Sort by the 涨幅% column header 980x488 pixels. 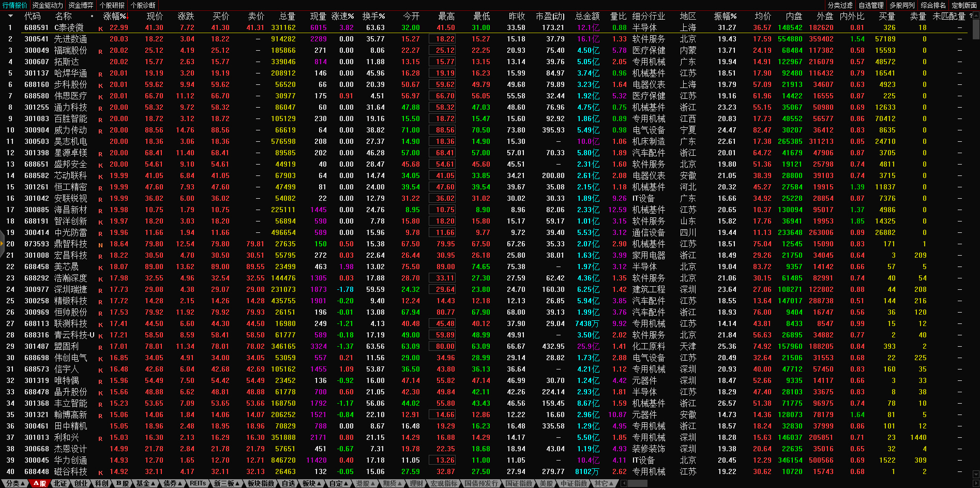(114, 17)
